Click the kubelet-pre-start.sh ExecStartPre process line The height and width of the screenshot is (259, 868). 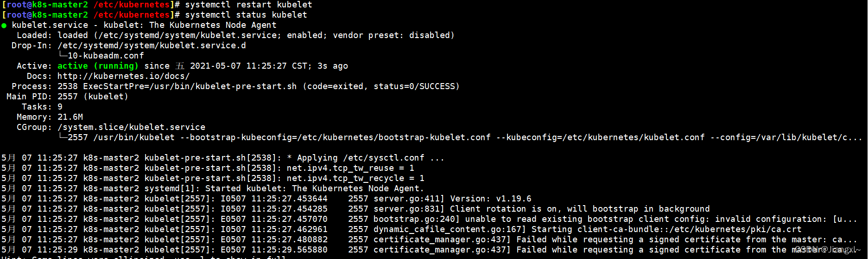tap(259, 86)
